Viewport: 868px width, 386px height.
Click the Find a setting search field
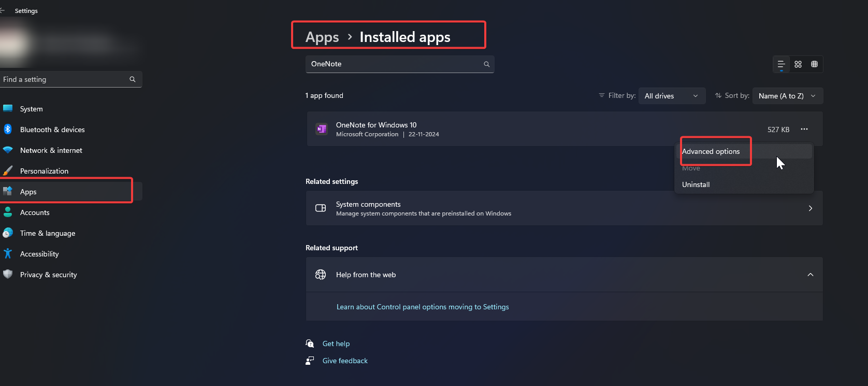pos(71,79)
